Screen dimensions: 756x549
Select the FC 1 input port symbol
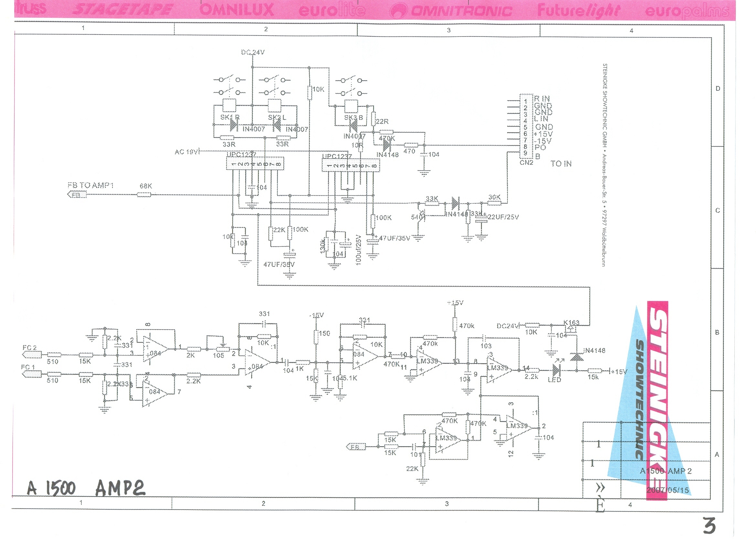pyautogui.click(x=32, y=374)
